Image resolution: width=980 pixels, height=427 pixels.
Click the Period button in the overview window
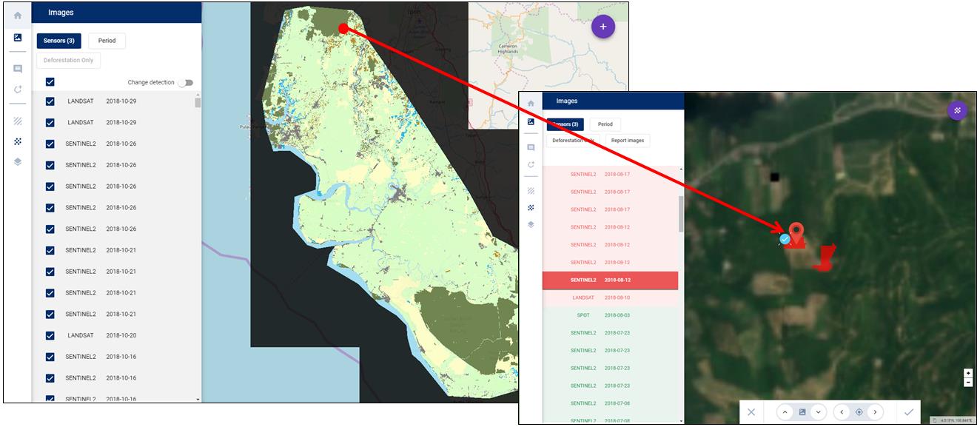click(107, 41)
